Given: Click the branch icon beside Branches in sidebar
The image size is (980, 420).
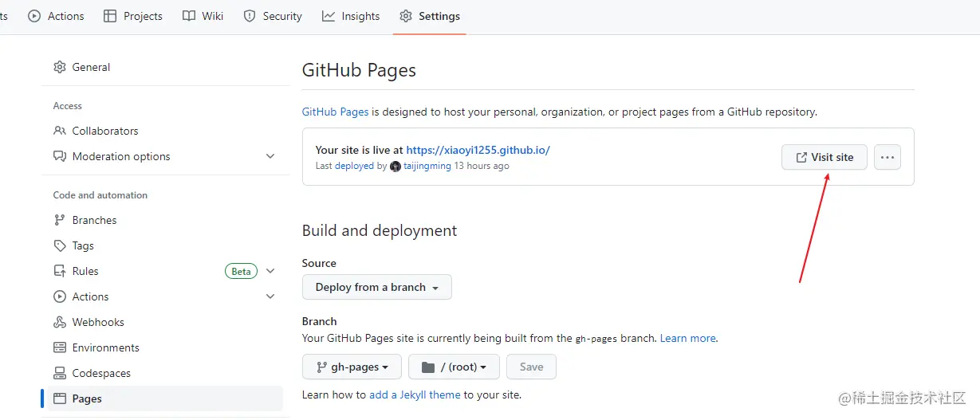Looking at the screenshot, I should pos(60,220).
